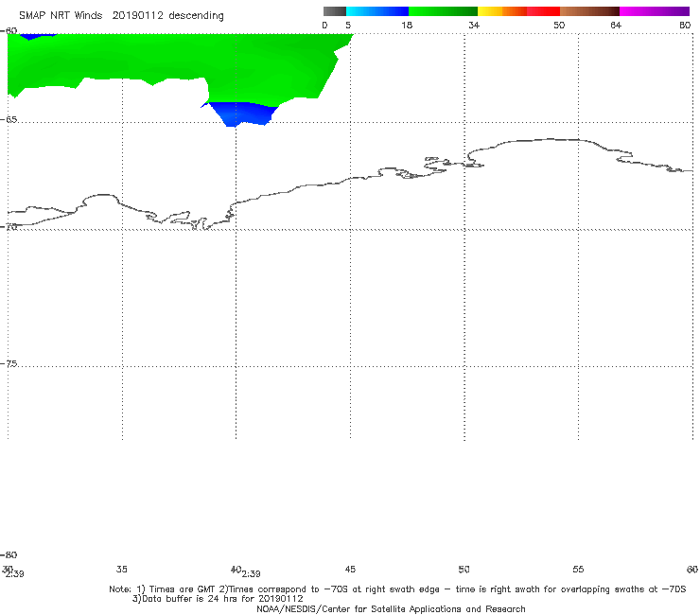Click the "80" label at the colorbar end
Screen dimensions: 700x615
[685, 25]
